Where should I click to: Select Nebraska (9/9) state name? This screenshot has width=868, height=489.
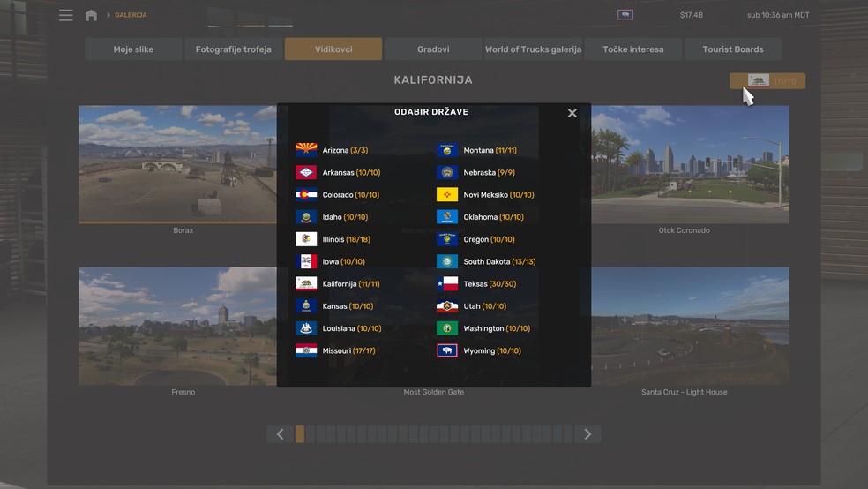pyautogui.click(x=489, y=172)
